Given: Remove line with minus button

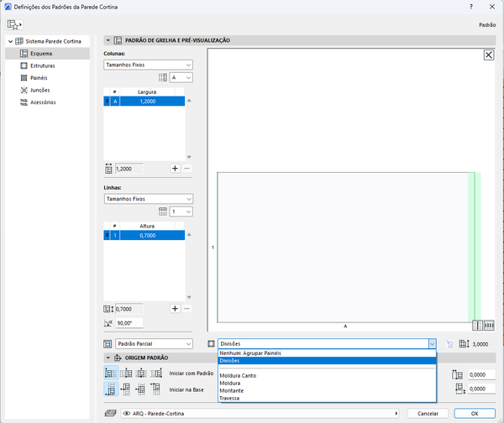Looking at the screenshot, I should [186, 309].
